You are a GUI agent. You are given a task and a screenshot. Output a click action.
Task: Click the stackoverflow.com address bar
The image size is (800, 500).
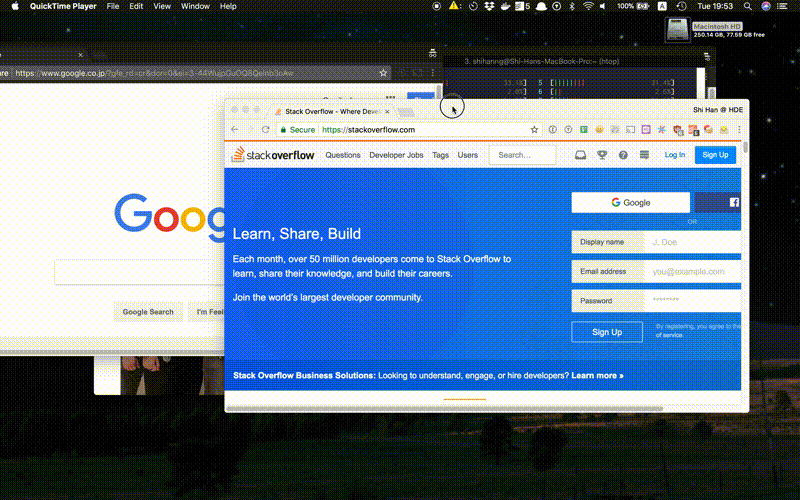click(408, 130)
